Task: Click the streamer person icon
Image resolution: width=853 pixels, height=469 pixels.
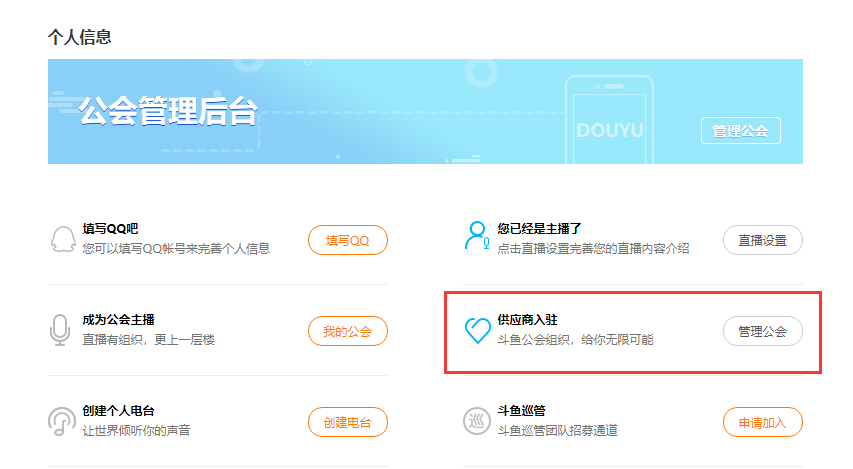Action: click(477, 236)
